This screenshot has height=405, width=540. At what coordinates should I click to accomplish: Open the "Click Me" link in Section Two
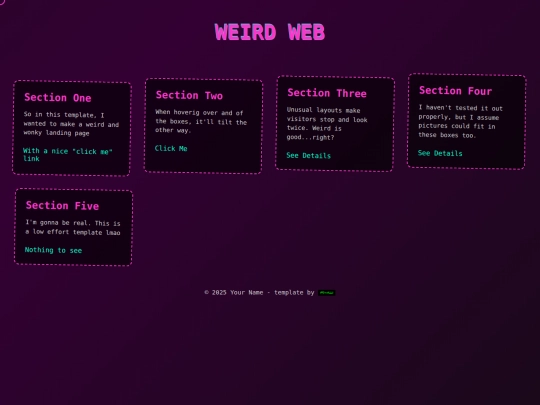click(171, 148)
